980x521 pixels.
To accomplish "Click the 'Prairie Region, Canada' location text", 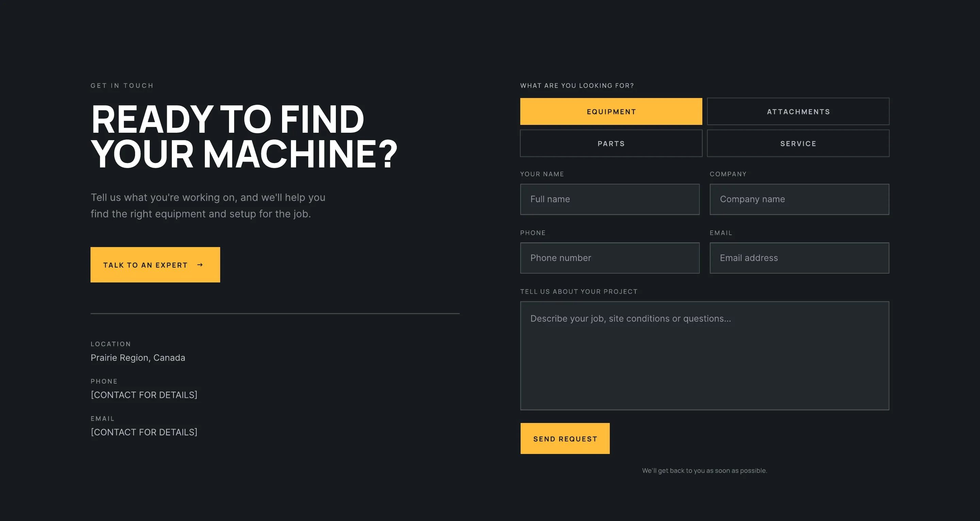I will click(138, 358).
